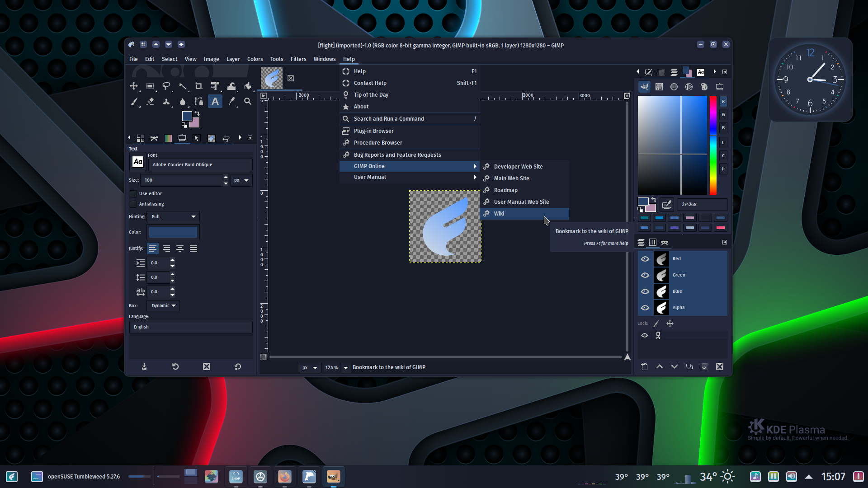Toggle lock position and size
This screenshot has width=868, height=488.
coord(670,324)
